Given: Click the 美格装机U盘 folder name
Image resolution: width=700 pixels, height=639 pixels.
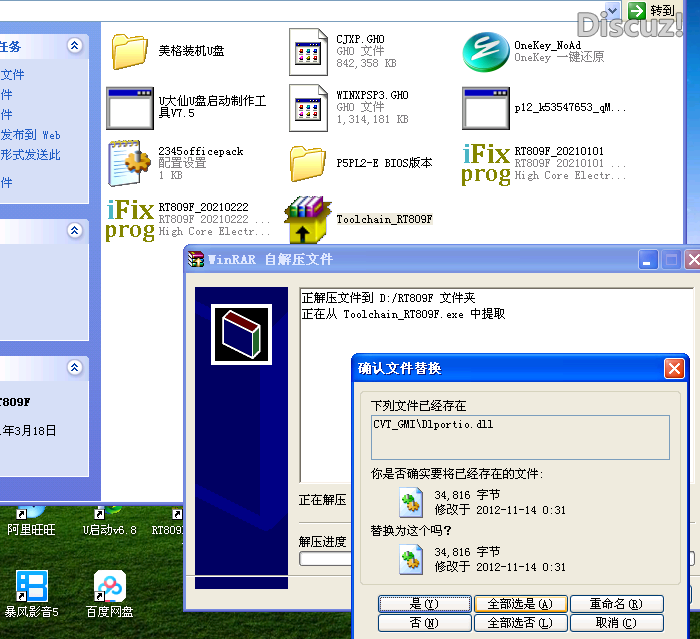Looking at the screenshot, I should [192, 51].
